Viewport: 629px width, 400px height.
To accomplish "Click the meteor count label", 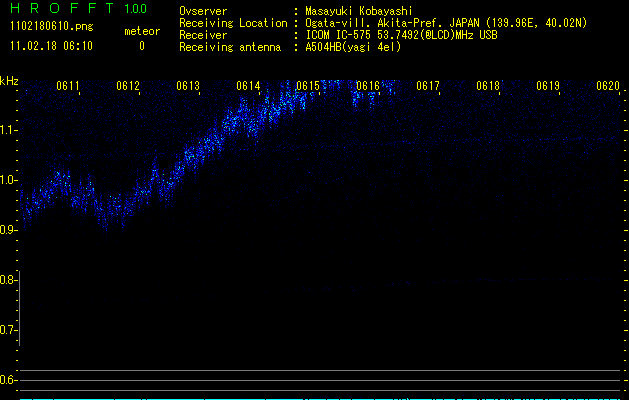I will pos(142,31).
